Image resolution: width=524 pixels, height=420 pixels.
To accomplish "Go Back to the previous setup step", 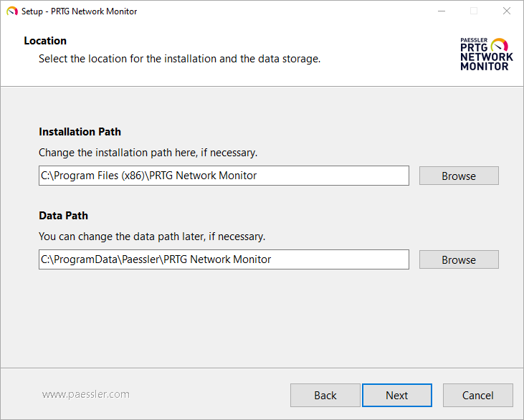I will click(325, 395).
